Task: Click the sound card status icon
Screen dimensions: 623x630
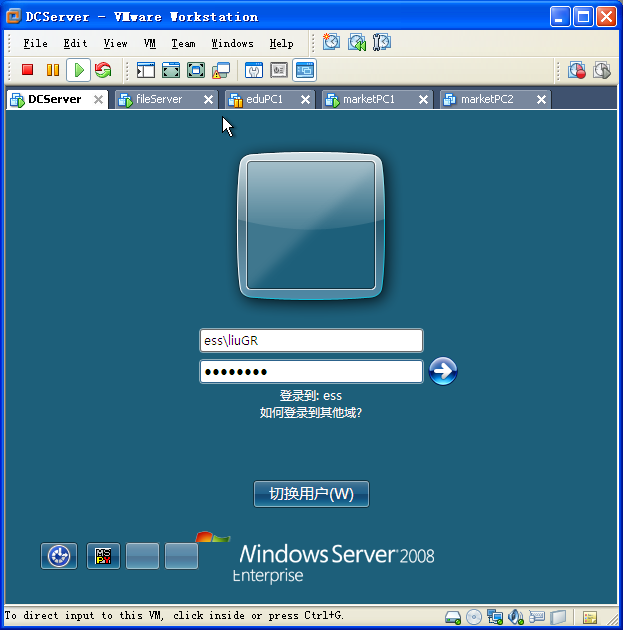Action: (x=516, y=617)
